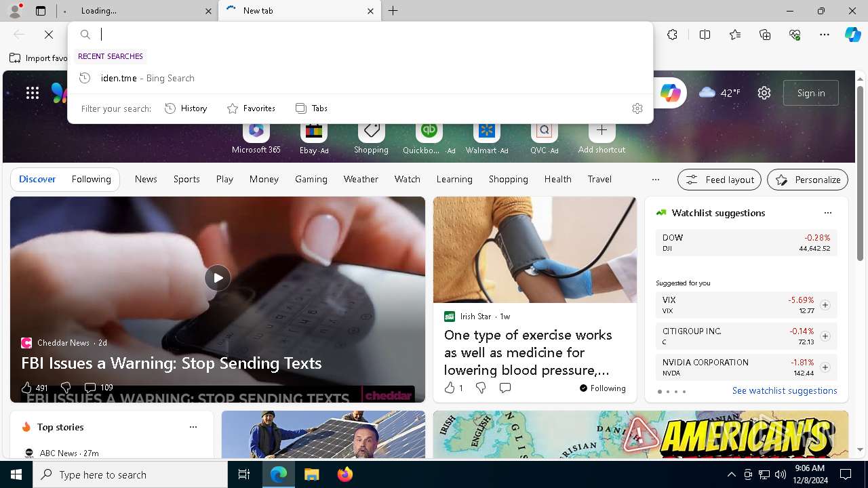This screenshot has width=868, height=488.
Task: Go to second watchlist carousel dot
Action: 667,392
